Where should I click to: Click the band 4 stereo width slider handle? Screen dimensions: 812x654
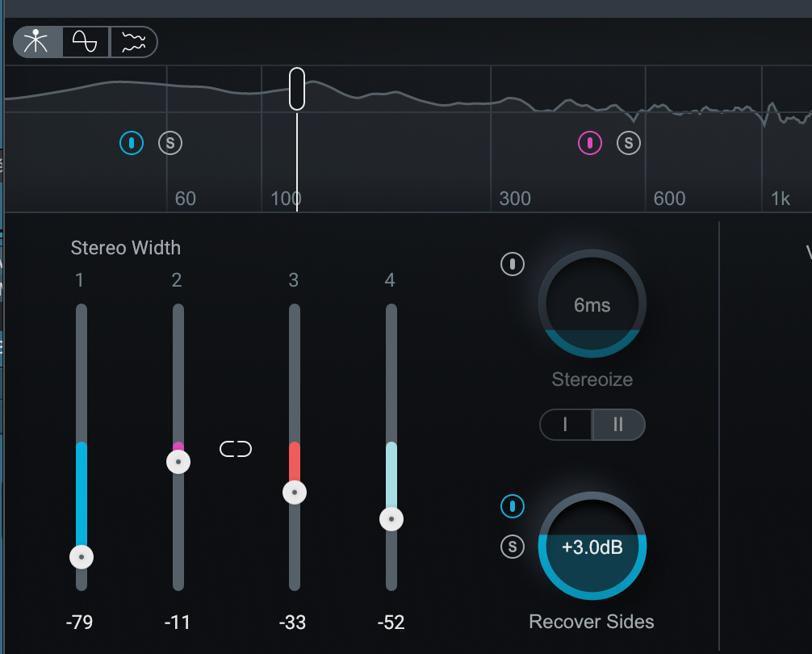pyautogui.click(x=391, y=519)
